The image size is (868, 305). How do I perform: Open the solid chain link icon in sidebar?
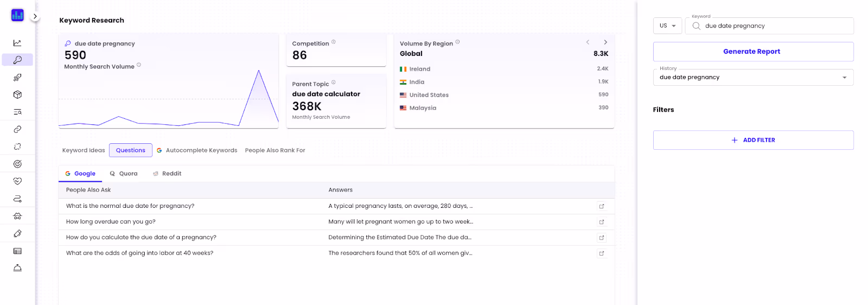17,129
